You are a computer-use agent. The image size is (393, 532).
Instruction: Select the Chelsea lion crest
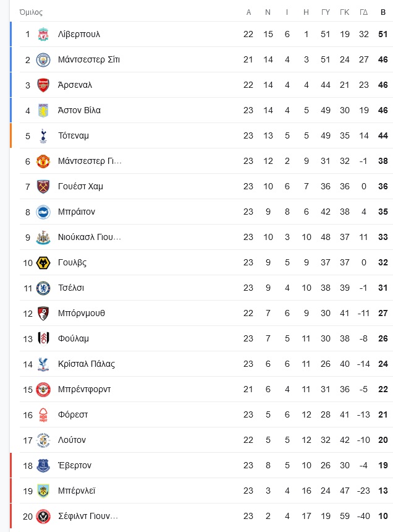point(43,288)
